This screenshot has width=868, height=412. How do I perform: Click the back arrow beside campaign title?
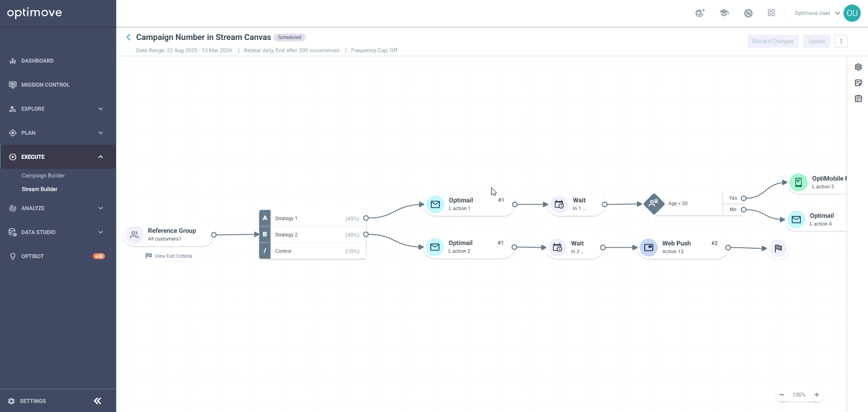pyautogui.click(x=128, y=37)
